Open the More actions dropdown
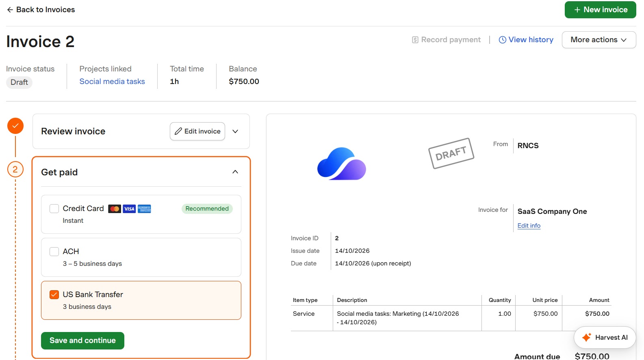The width and height of the screenshot is (644, 360). coord(599,40)
